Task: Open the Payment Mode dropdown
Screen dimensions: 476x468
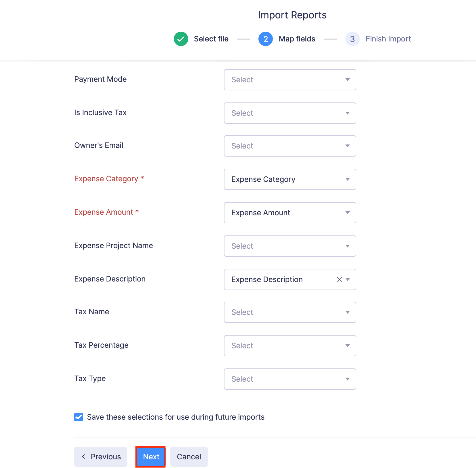Action: pos(290,80)
